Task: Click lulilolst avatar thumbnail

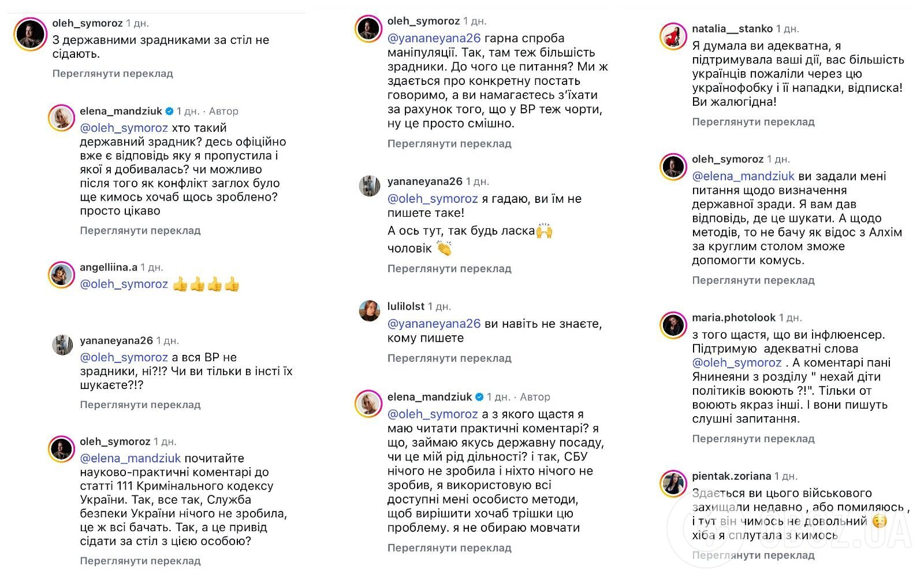Action: [x=370, y=310]
